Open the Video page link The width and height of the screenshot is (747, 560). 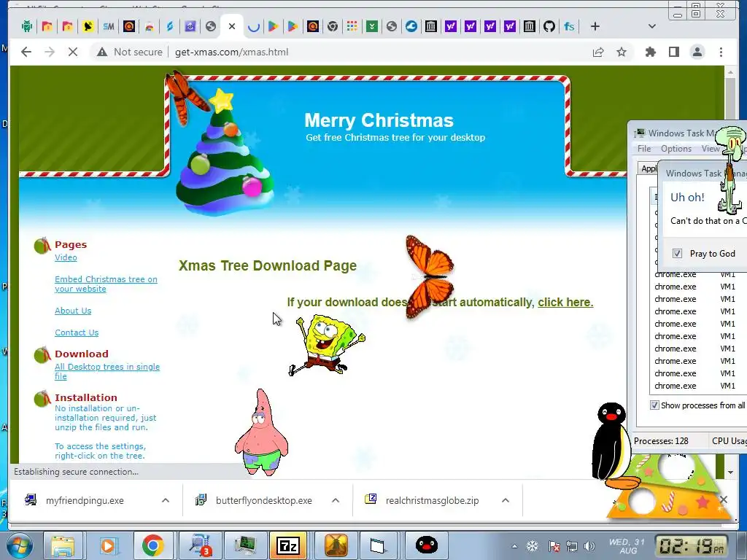click(66, 257)
